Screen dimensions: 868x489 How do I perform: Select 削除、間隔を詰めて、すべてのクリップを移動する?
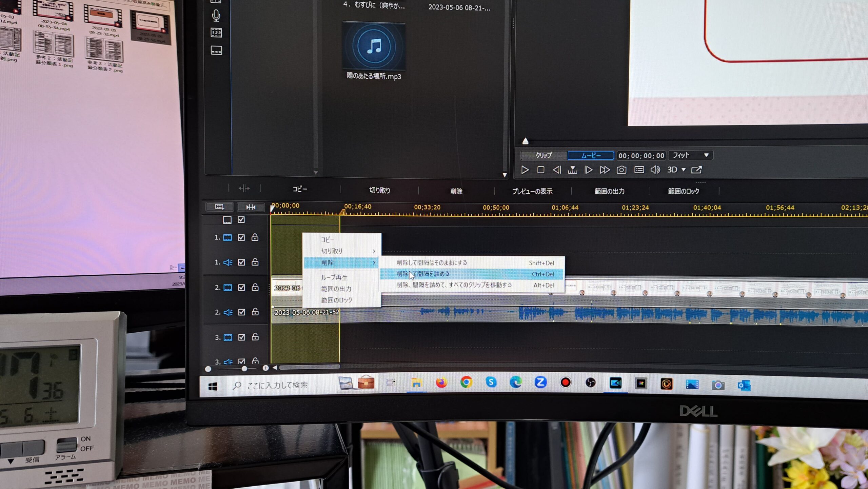tap(472, 285)
